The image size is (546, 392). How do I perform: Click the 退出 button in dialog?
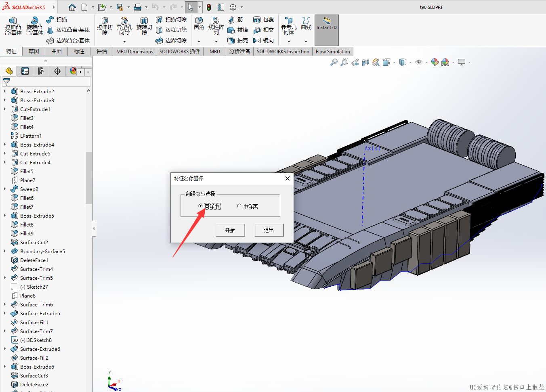269,230
